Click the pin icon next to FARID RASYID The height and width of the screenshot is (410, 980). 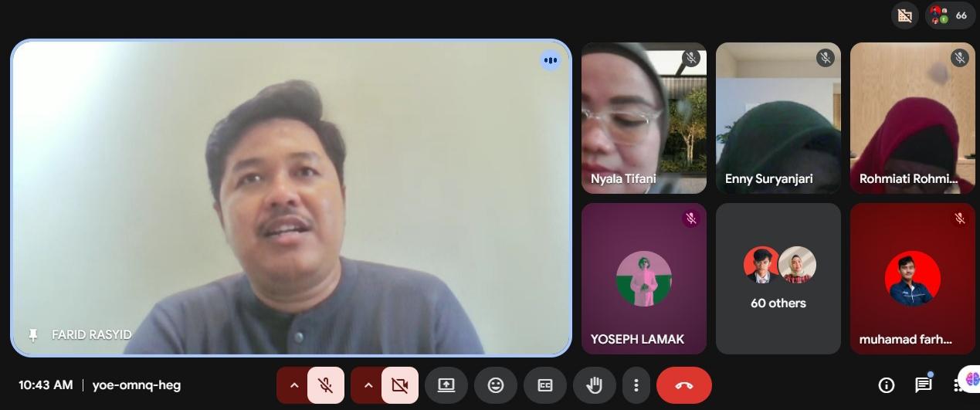point(32,335)
